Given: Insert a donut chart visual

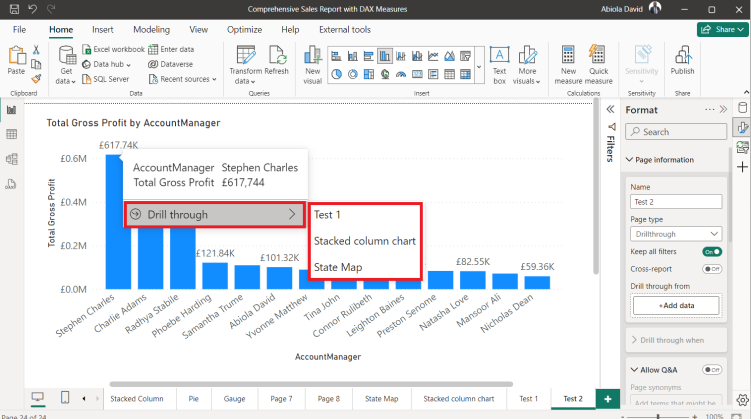Looking at the screenshot, I should click(353, 74).
